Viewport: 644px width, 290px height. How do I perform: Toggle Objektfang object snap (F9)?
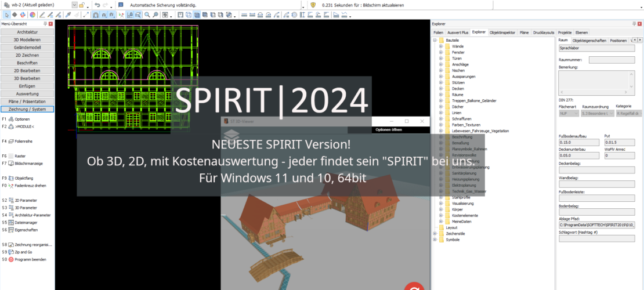click(12, 178)
